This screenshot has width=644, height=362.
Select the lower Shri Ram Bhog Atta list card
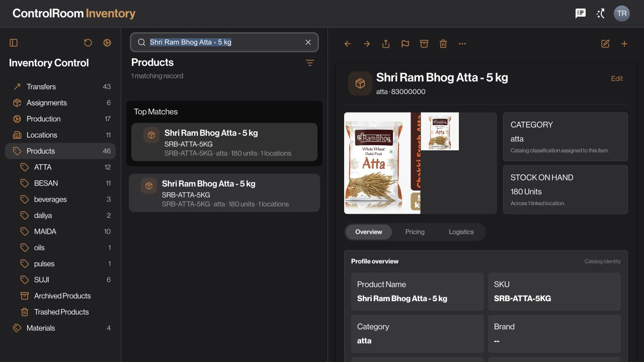pyautogui.click(x=224, y=193)
